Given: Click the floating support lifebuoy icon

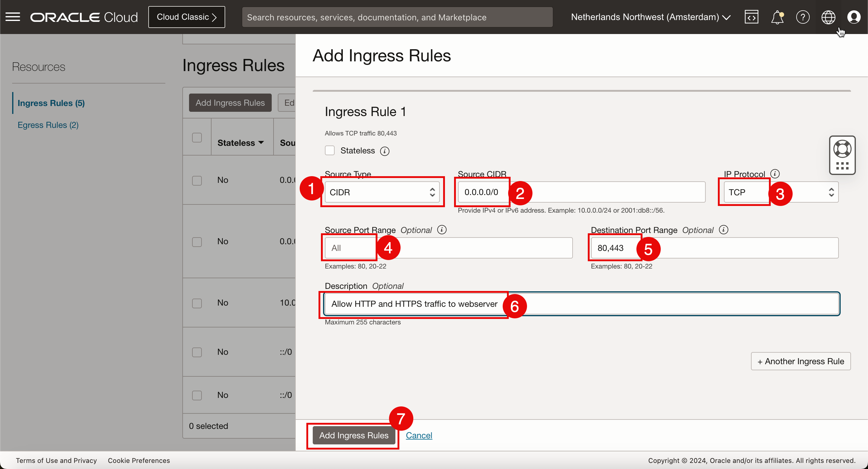Looking at the screenshot, I should (x=842, y=149).
